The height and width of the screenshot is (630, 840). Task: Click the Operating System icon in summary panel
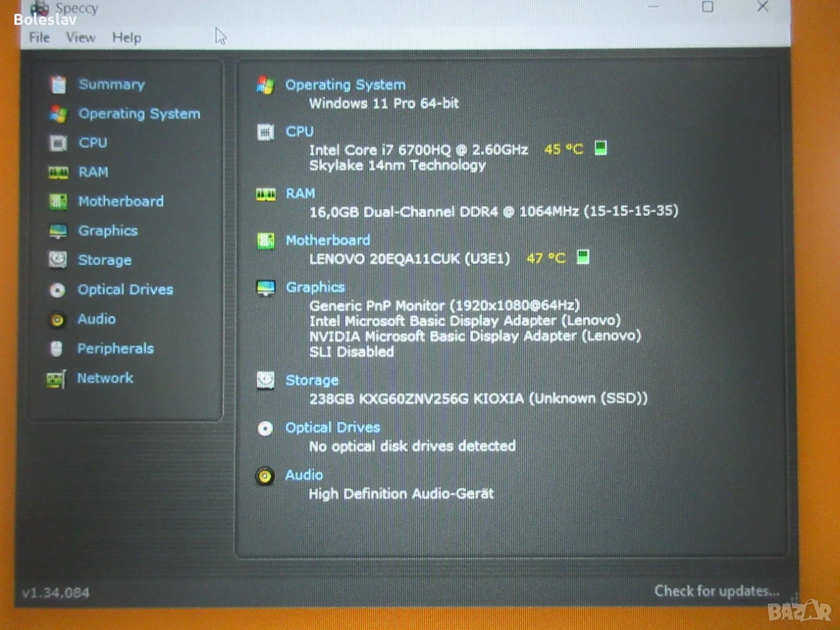[x=266, y=85]
